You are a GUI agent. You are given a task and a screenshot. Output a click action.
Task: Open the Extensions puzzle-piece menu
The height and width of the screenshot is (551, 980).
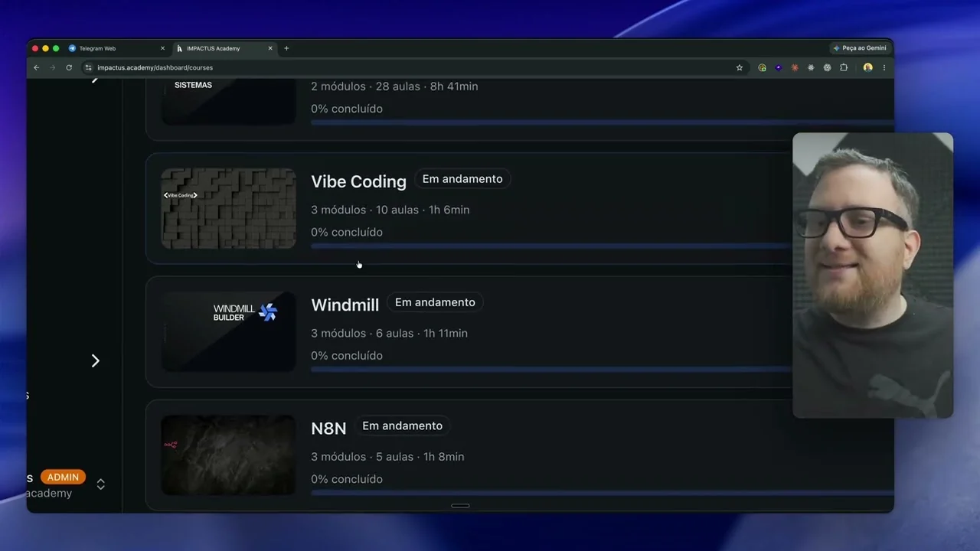[844, 67]
